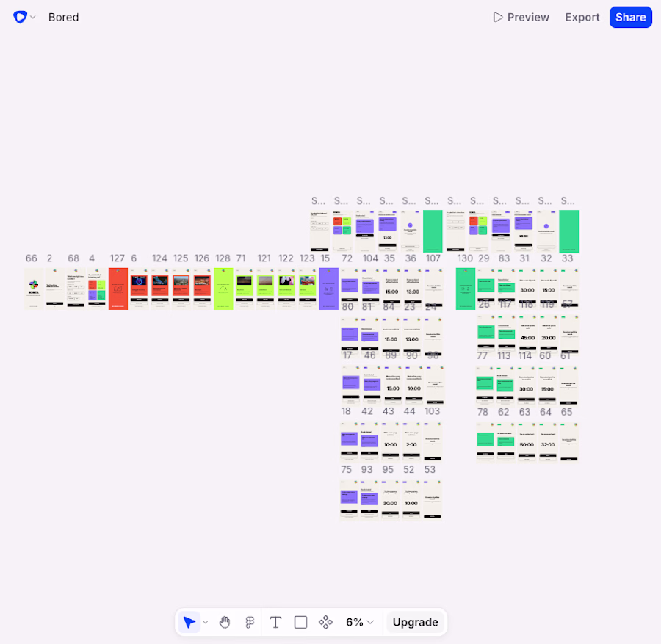Select the frame label 2
The width and height of the screenshot is (661, 644).
point(49,258)
